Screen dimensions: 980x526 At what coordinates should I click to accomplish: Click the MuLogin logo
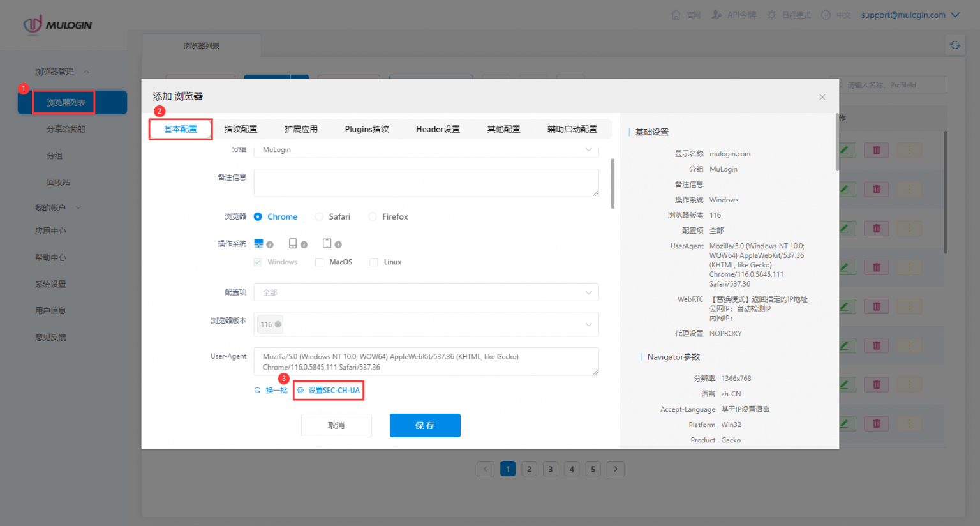(58, 25)
